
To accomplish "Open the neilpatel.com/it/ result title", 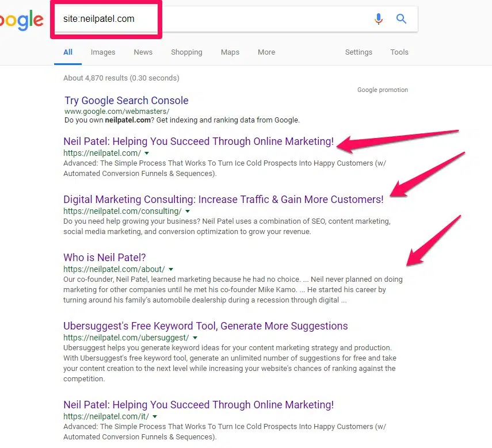I will (199, 405).
